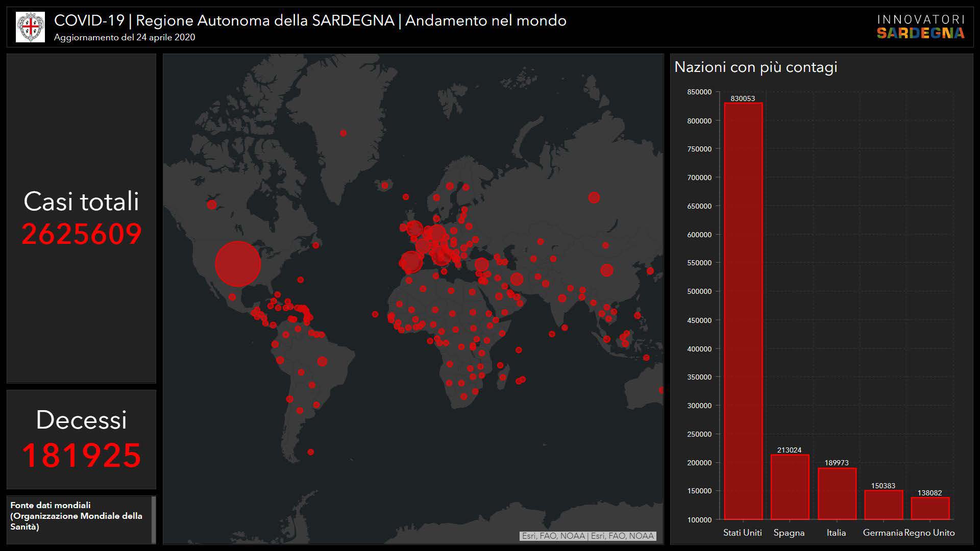Select the Stati Uniti bar in chart
This screenshot has width=980, height=551.
743,311
